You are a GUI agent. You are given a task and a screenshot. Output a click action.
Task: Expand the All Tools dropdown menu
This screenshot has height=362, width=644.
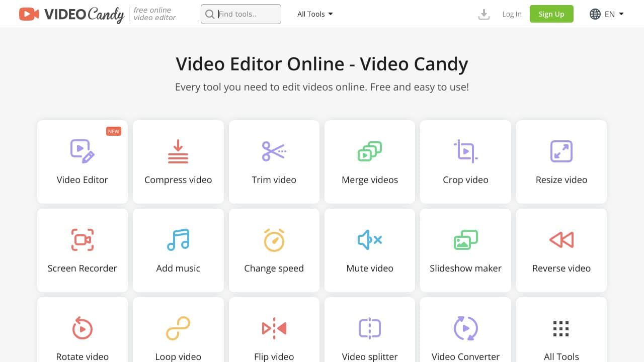point(315,14)
